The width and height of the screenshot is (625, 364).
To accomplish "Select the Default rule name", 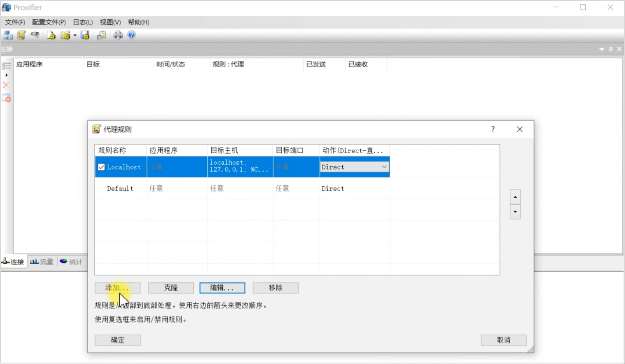I will (120, 189).
